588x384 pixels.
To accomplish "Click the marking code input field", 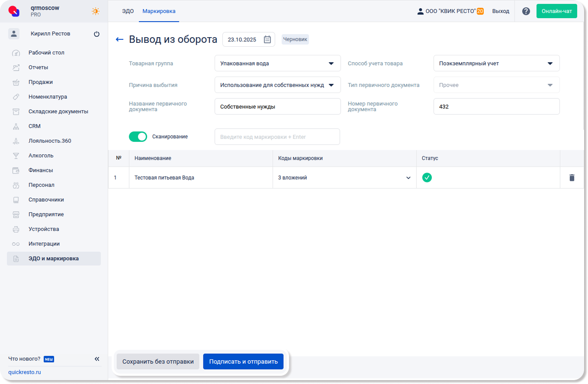I will coord(277,137).
